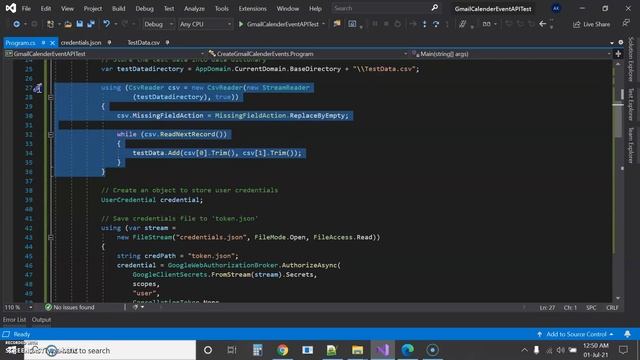This screenshot has height=360, width=640.
Task: Open File Explorer from taskbar
Action: pyautogui.click(x=357, y=350)
